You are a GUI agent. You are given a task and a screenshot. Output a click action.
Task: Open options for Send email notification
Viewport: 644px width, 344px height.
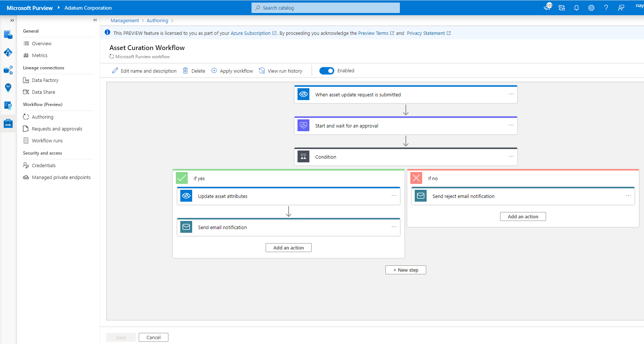[394, 227]
